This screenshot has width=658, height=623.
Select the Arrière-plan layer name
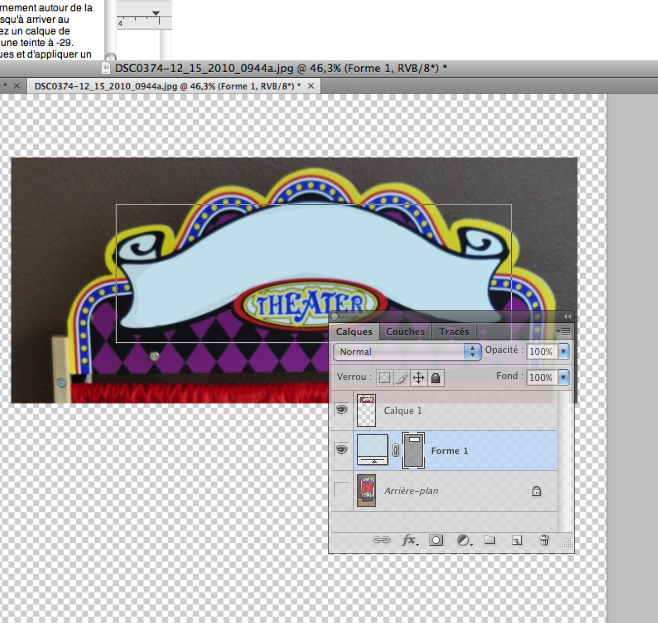pyautogui.click(x=411, y=491)
